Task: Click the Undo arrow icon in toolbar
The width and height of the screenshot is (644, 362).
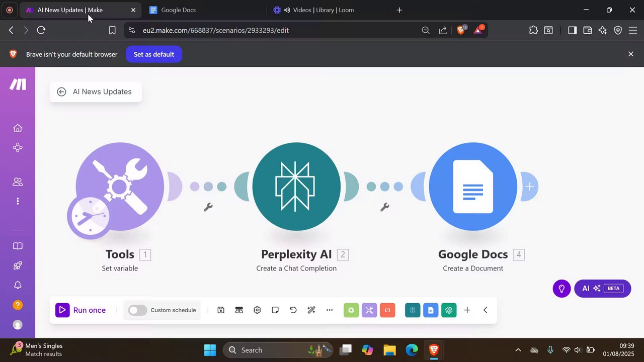Action: [x=293, y=310]
